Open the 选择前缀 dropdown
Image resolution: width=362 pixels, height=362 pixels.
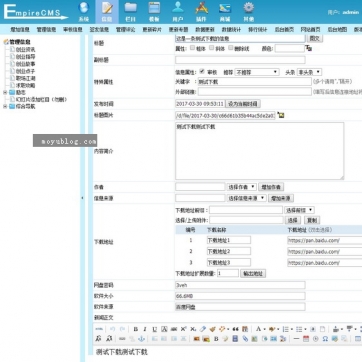point(299,210)
